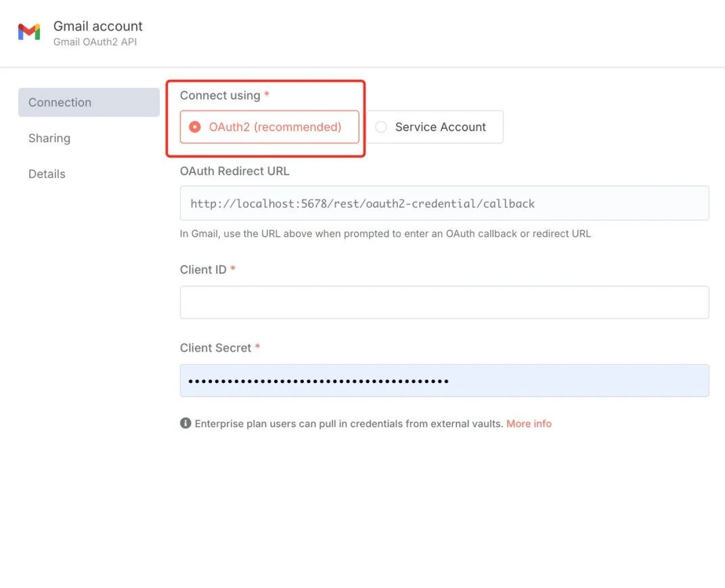
Task: Click the info icon beside Enterprise plan note
Action: point(185,424)
